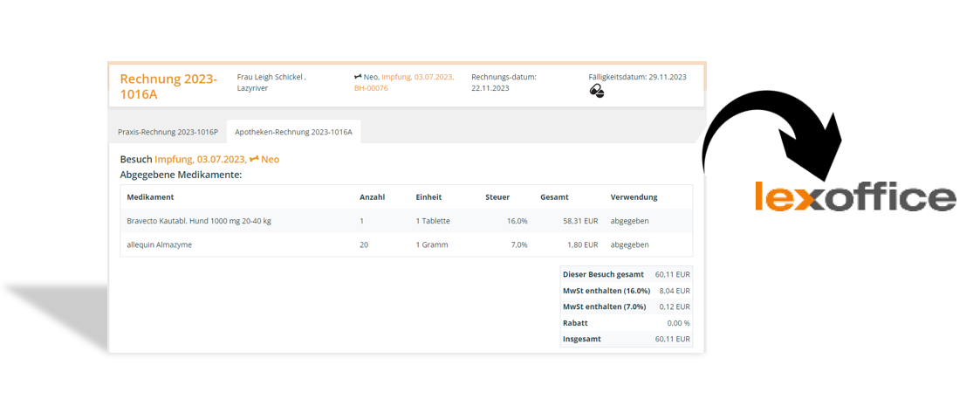The height and width of the screenshot is (406, 980).
Task: Open the Besuch Impfung, 03.07.2023 link
Action: pos(199,160)
